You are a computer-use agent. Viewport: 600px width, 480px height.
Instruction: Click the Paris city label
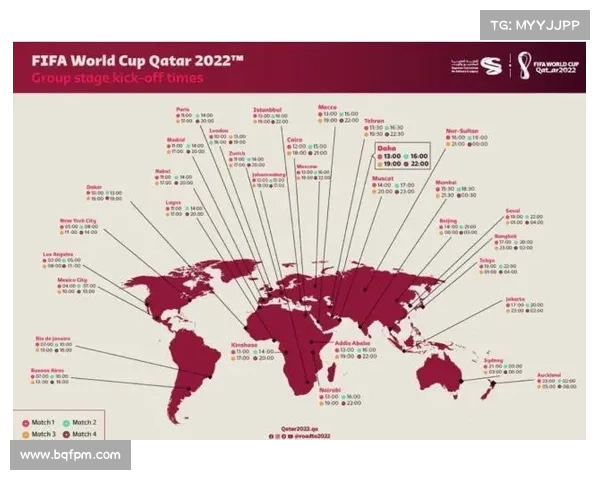coord(183,109)
